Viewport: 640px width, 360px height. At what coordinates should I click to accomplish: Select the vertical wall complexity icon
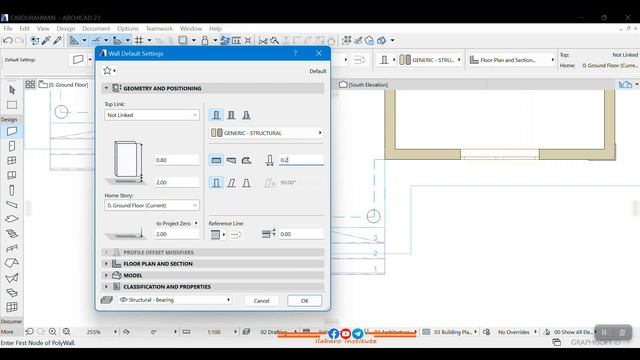tap(216, 183)
